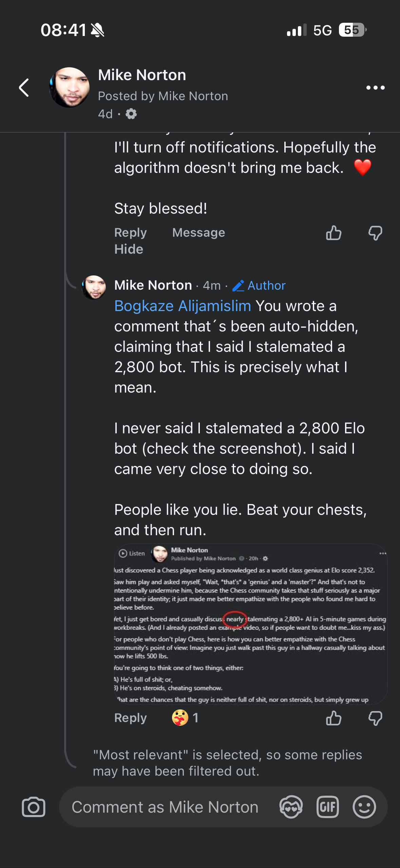400x868 pixels.
Task: Open the GIF picker in comment bar
Action: [x=327, y=807]
